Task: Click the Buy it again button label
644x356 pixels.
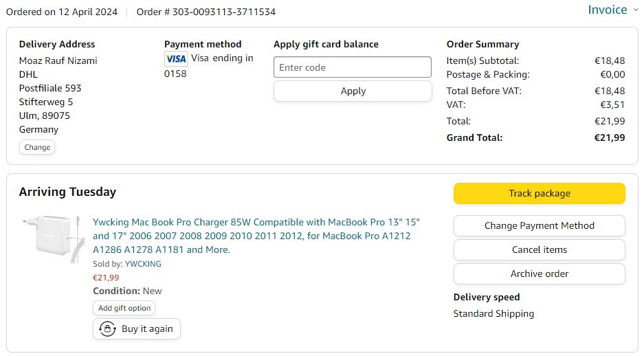Action: pos(147,329)
